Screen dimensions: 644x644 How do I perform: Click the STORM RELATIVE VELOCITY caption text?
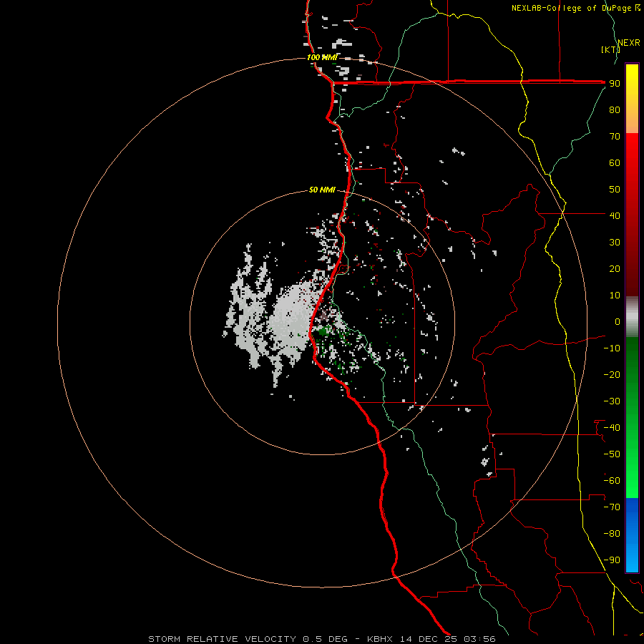222,639
